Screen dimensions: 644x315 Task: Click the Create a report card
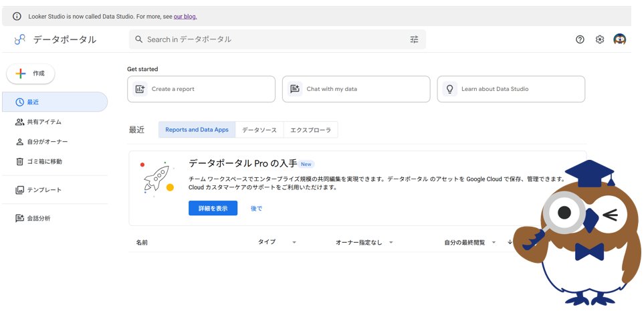point(201,89)
